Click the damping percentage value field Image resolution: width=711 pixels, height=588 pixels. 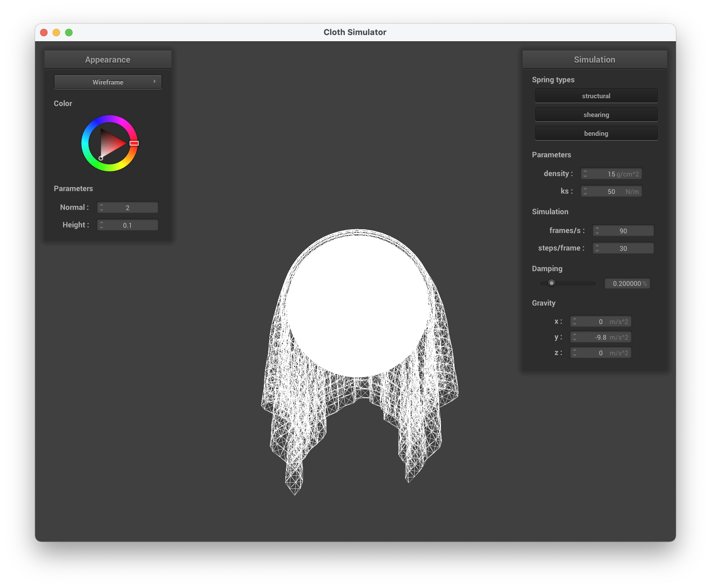[x=627, y=283]
